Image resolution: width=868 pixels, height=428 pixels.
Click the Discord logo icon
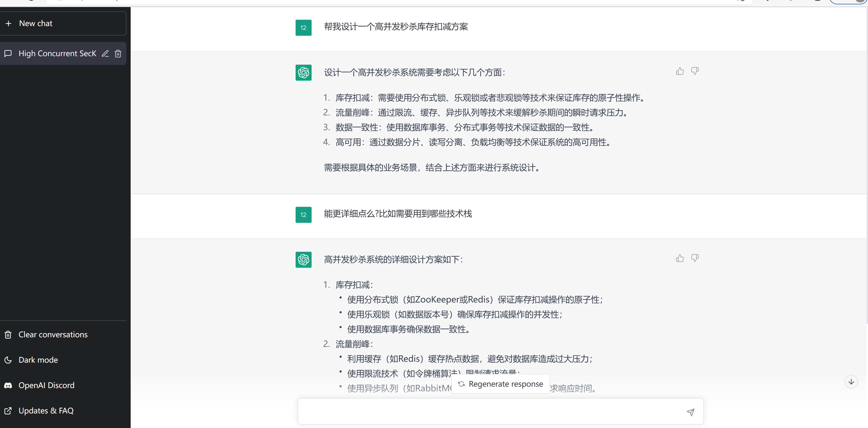[x=8, y=385]
